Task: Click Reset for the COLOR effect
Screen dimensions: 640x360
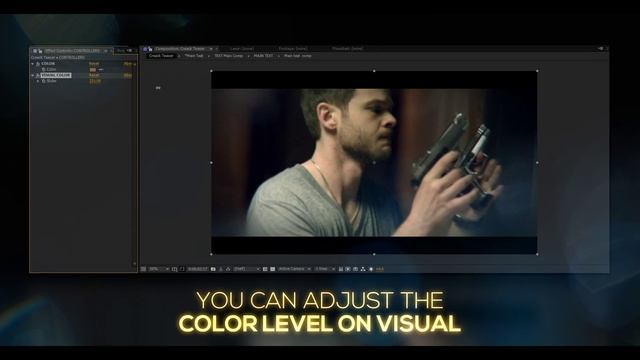Action: [x=94, y=64]
